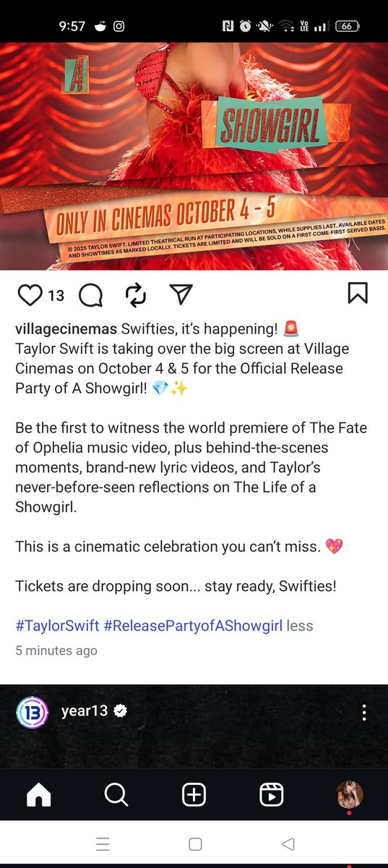Tap Android back navigation triangle

(288, 843)
